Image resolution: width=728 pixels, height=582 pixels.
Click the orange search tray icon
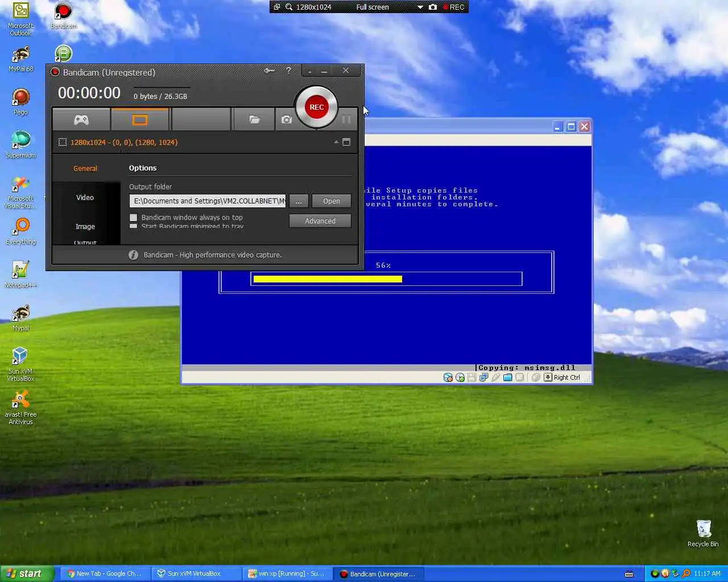pos(686,573)
